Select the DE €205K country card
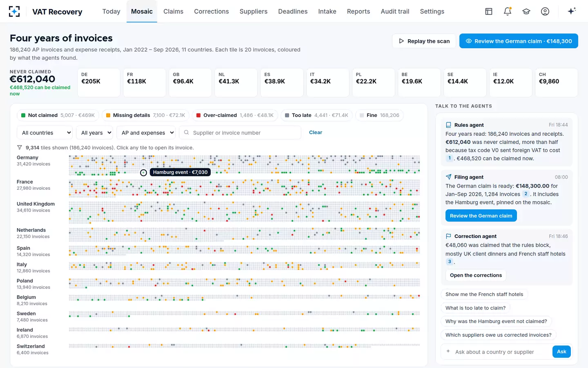 pos(98,83)
